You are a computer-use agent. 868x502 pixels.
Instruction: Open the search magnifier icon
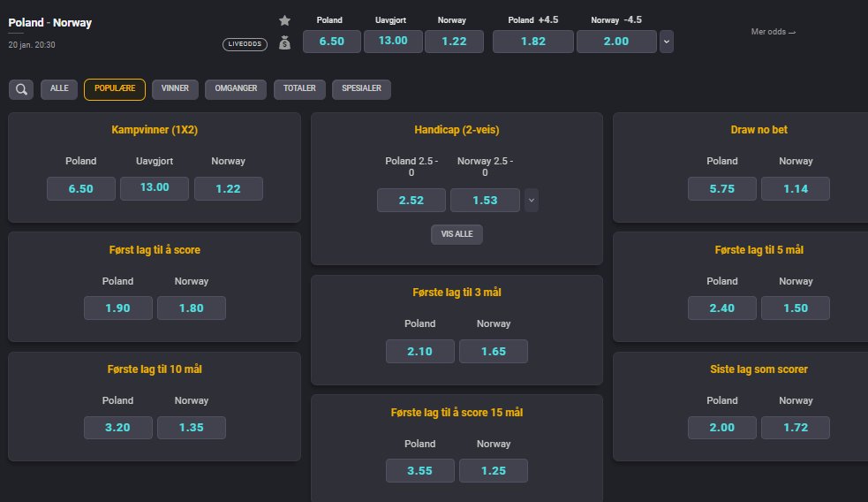point(21,89)
